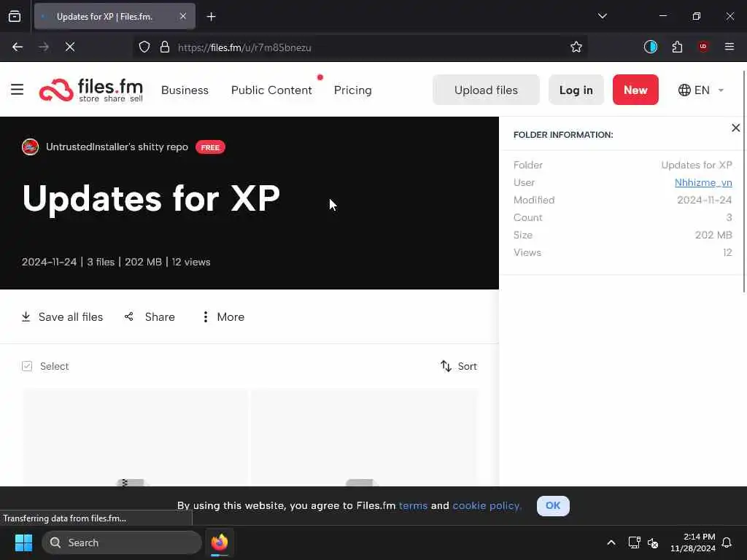Open Public Content section
Image resolution: width=747 pixels, height=560 pixels.
click(x=271, y=90)
